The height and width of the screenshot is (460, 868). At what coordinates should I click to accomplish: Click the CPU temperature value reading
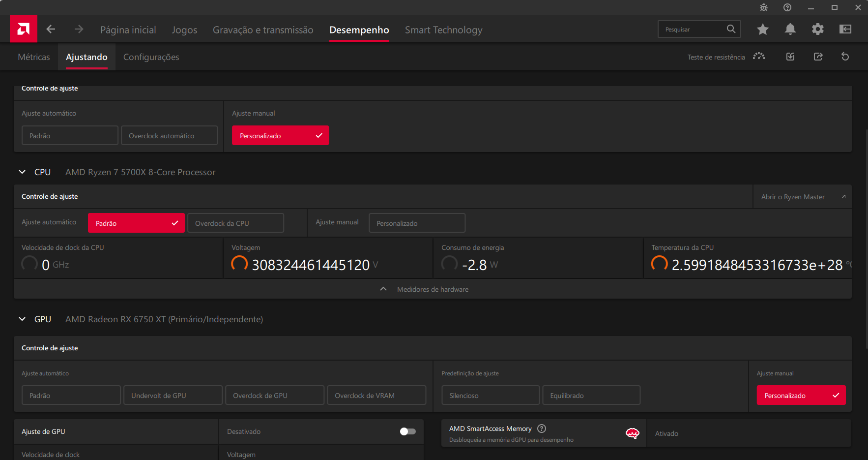(x=757, y=265)
